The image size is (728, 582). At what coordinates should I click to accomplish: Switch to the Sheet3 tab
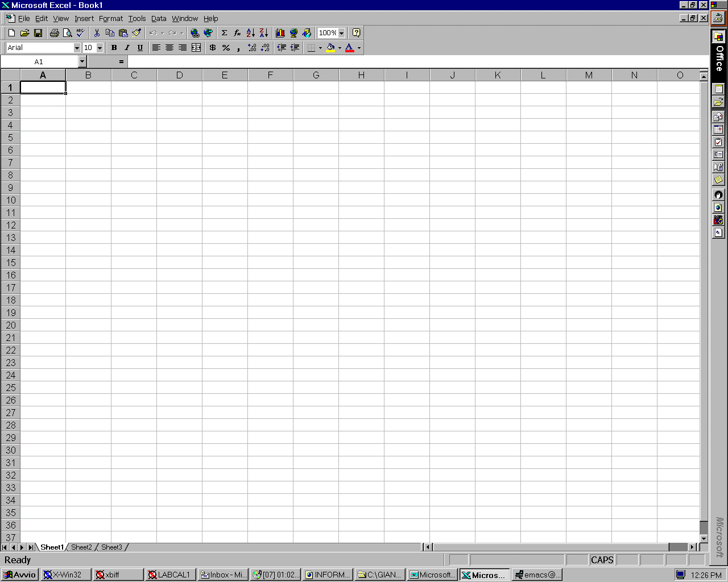111,547
